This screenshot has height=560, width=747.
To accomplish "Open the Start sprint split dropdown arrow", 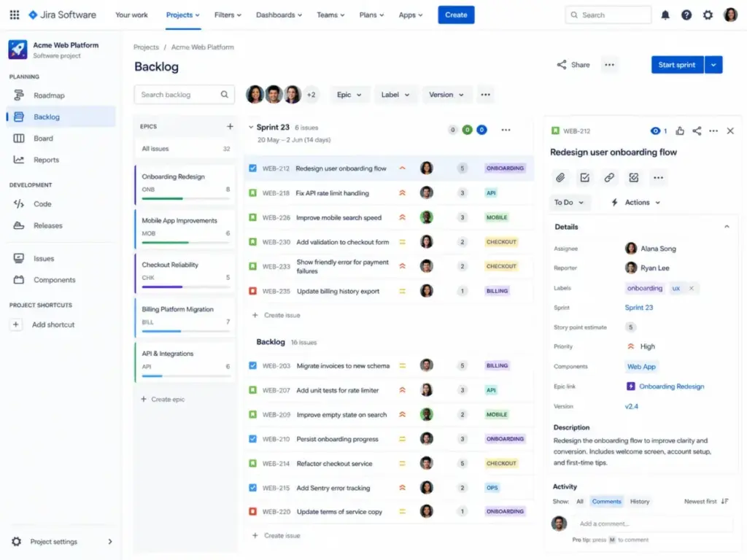I will (713, 65).
